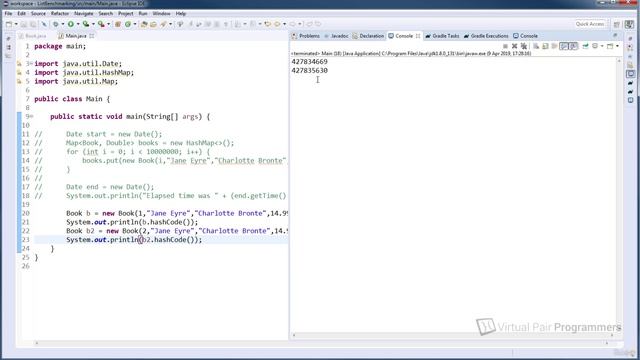Click the Display Selected Console icon
Viewport: 640px width, 360px height.
pos(595,46)
